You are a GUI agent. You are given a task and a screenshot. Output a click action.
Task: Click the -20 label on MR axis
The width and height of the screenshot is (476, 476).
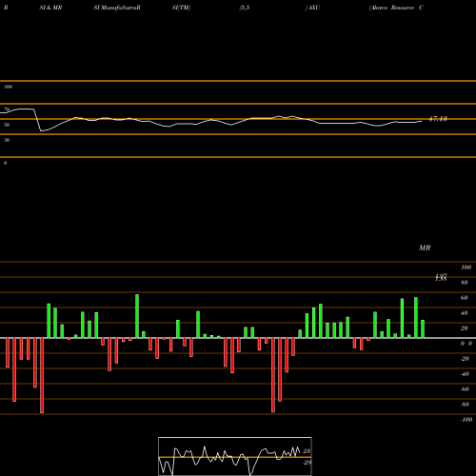[465, 359]
